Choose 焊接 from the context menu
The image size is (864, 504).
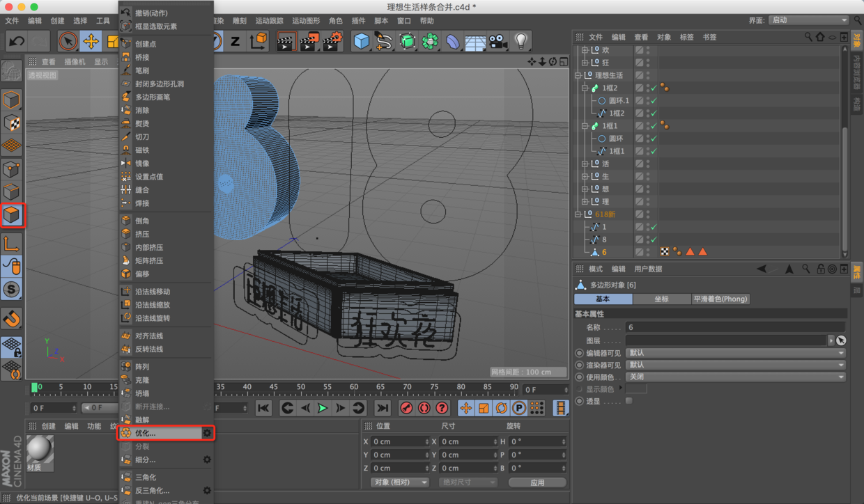pos(166,203)
